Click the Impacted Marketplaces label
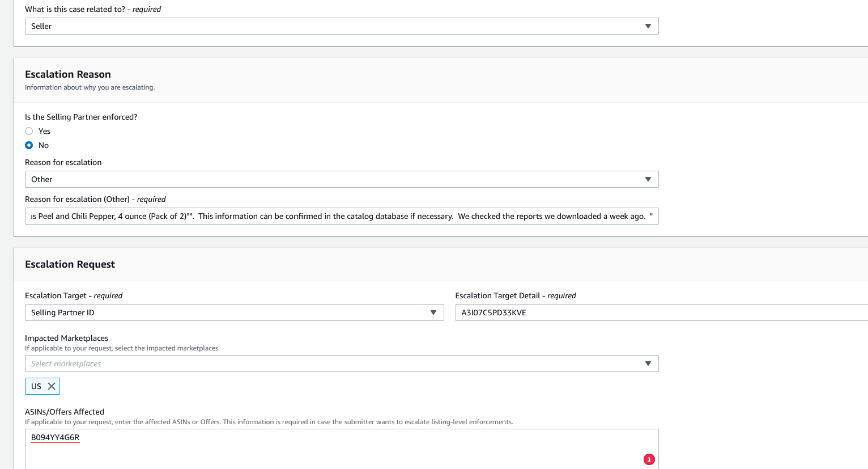 point(66,338)
